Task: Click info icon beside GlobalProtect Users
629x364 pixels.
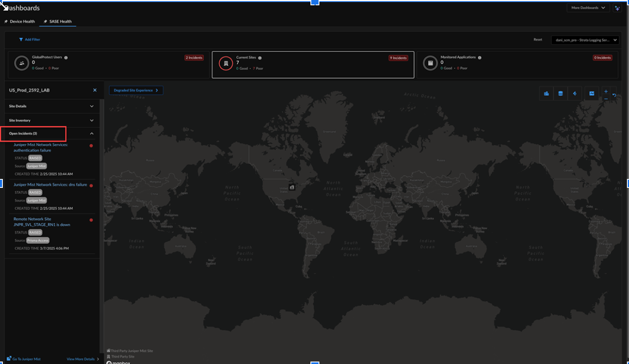Action: coord(66,58)
